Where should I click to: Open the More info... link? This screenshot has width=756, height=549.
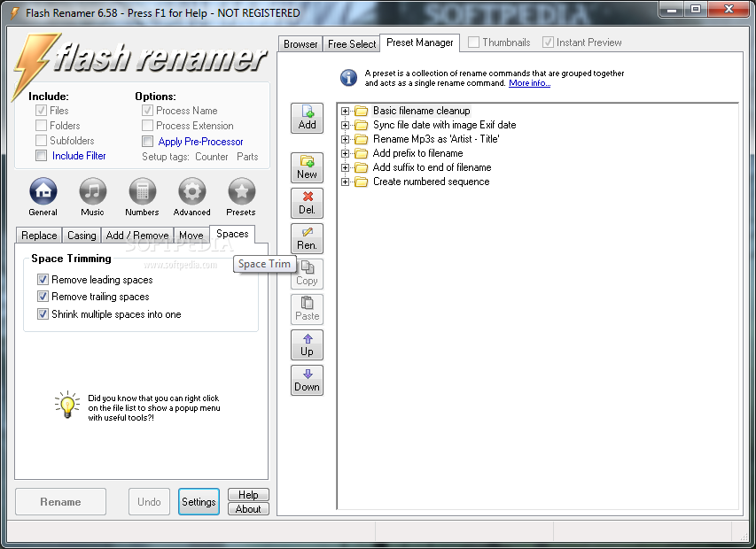coord(529,83)
